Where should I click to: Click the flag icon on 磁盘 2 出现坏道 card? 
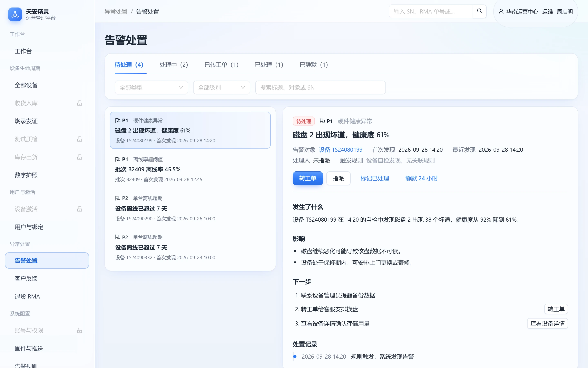click(118, 120)
